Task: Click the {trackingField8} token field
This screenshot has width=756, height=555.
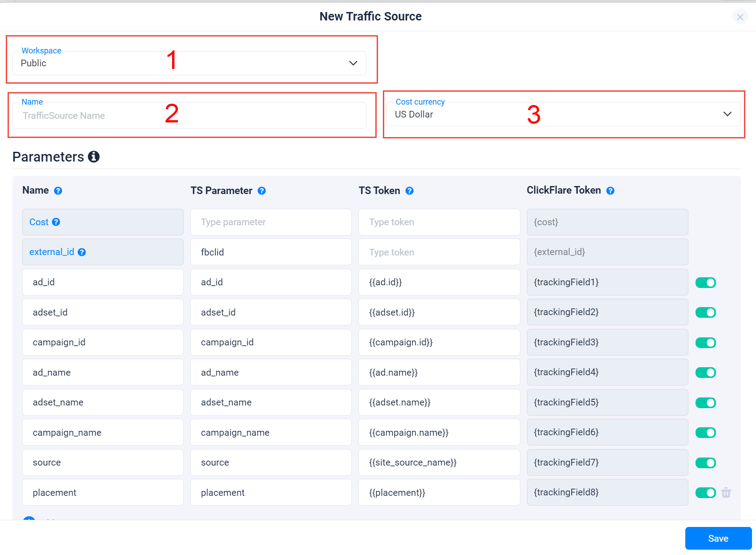Action: (x=607, y=492)
